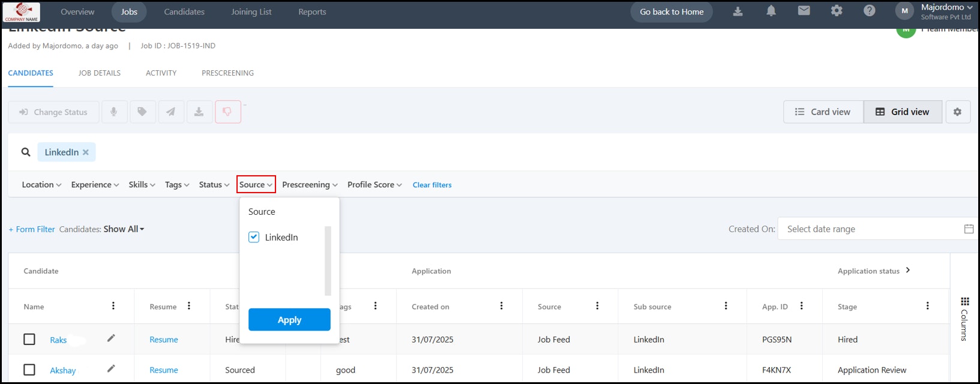Uncheck the LinkedIn source checkbox

click(254, 237)
